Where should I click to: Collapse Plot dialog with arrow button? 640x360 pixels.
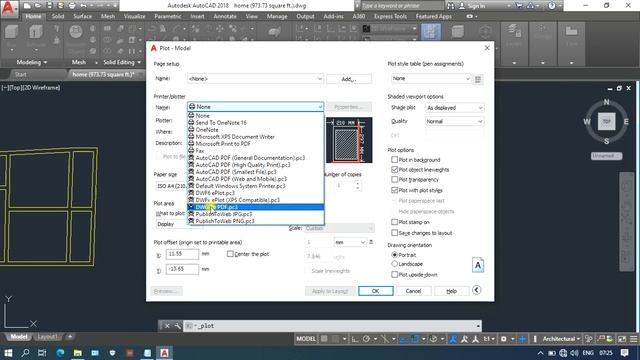[476, 290]
